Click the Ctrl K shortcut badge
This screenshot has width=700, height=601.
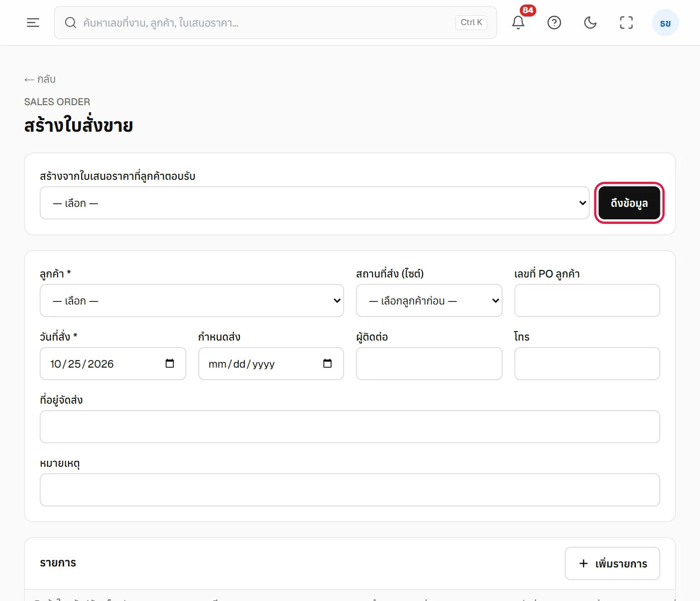pos(471,23)
